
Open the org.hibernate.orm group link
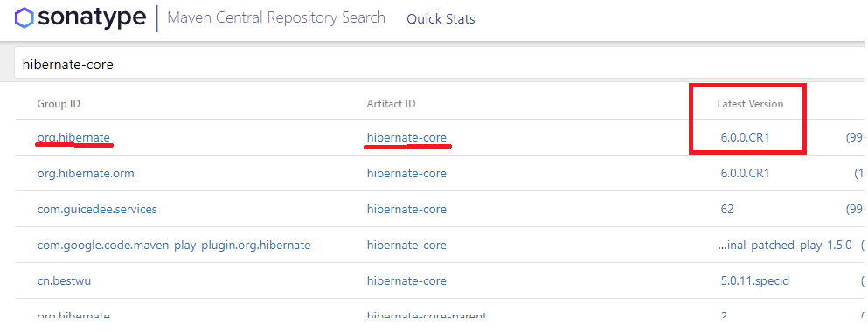coord(86,173)
